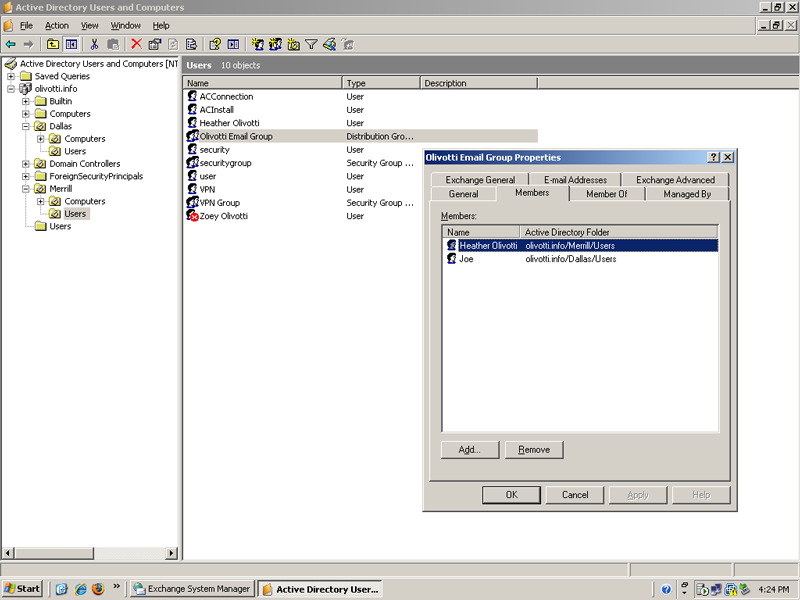Screen dimensions: 800x600
Task: Expand the quick launch overflow chevron
Action: point(116,586)
